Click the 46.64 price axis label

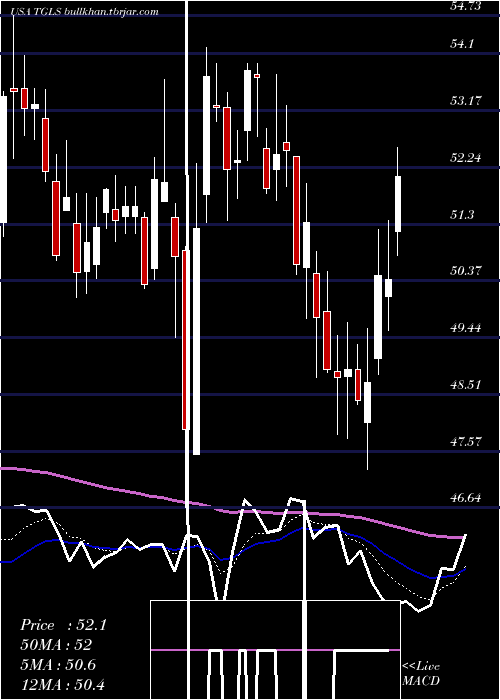pyautogui.click(x=466, y=498)
